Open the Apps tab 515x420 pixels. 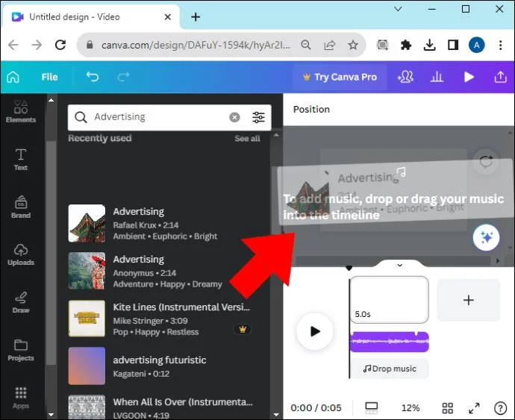pyautogui.click(x=21, y=398)
